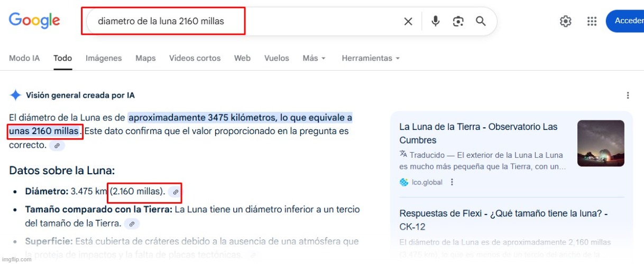Open the Google apps grid icon
644x264 pixels.
point(592,21)
